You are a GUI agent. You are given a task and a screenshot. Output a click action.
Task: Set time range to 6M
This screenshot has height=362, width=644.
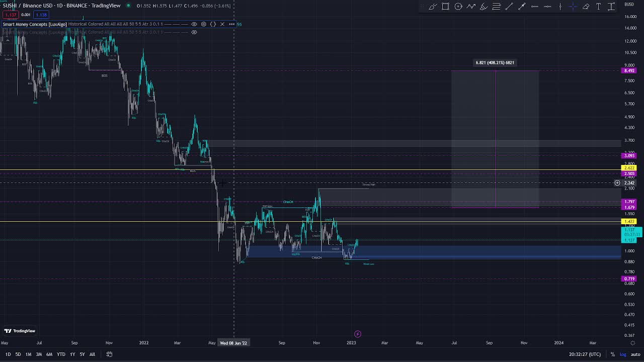coord(49,354)
